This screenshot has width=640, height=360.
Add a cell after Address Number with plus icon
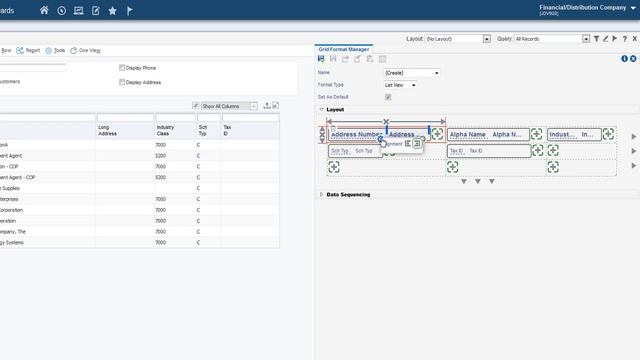coord(437,134)
